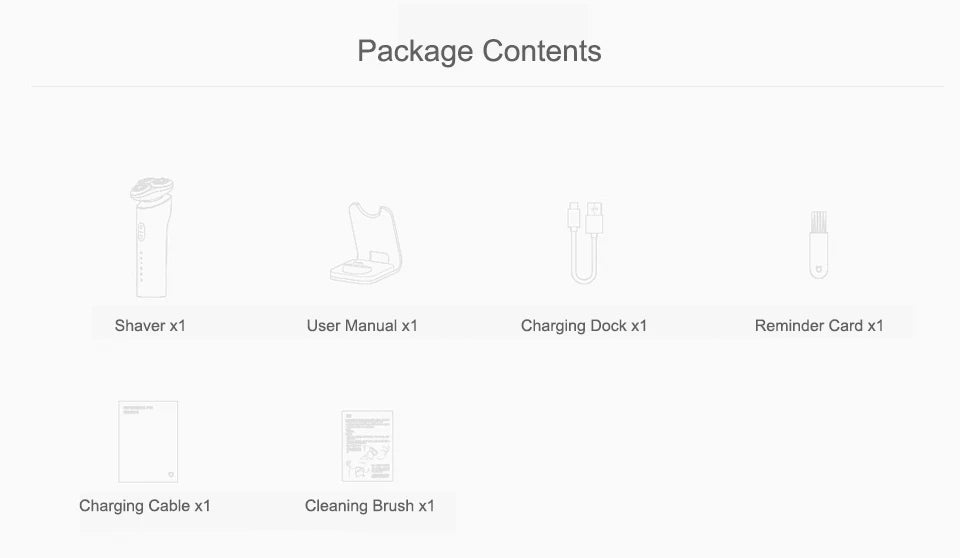Image resolution: width=960 pixels, height=558 pixels.
Task: Click the "Cleaning Brush x1" text
Action: click(x=370, y=506)
